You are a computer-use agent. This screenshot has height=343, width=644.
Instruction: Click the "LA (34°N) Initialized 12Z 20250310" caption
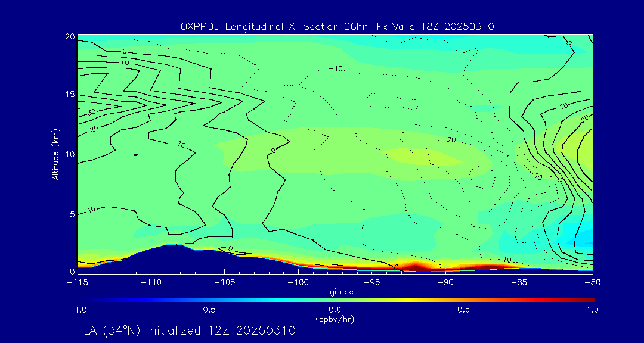(x=190, y=330)
